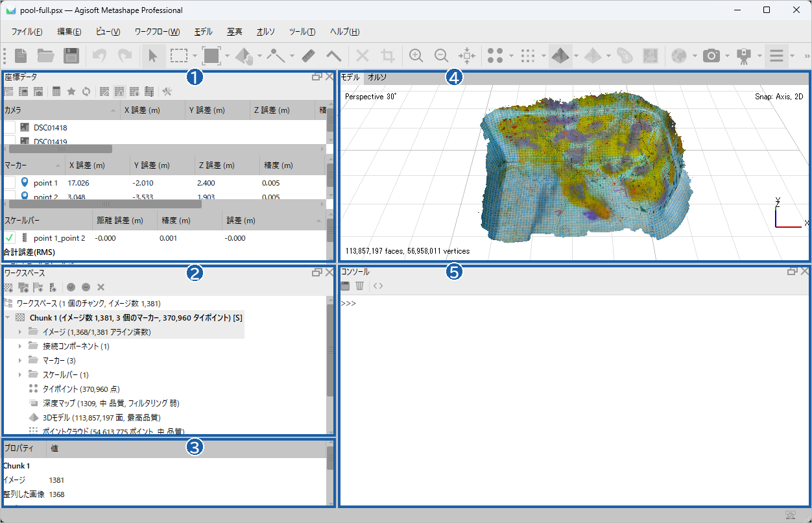The width and height of the screenshot is (812, 523).
Task: Click the 距離 誤差 (m) column header
Action: click(x=124, y=221)
